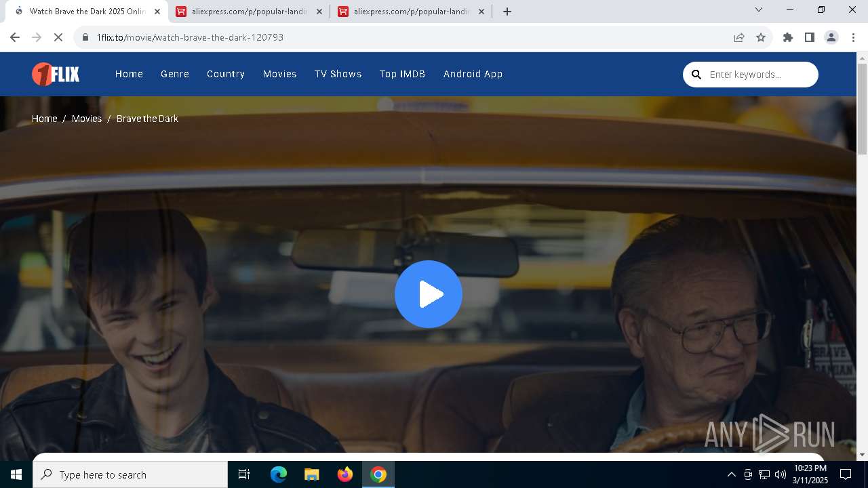Screen dimensions: 868x488
Task: Click the address bar URL
Action: tap(190, 37)
